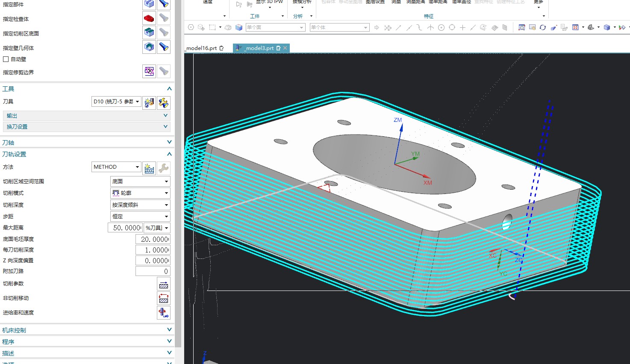This screenshot has width=630, height=364.
Task: Open 非切削移动 non-cutting moves icon
Action: coord(164,299)
